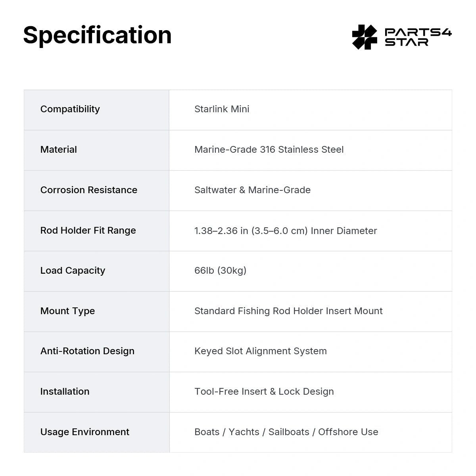
Task: Click Keyed Slot Alignment System value
Action: [261, 351]
